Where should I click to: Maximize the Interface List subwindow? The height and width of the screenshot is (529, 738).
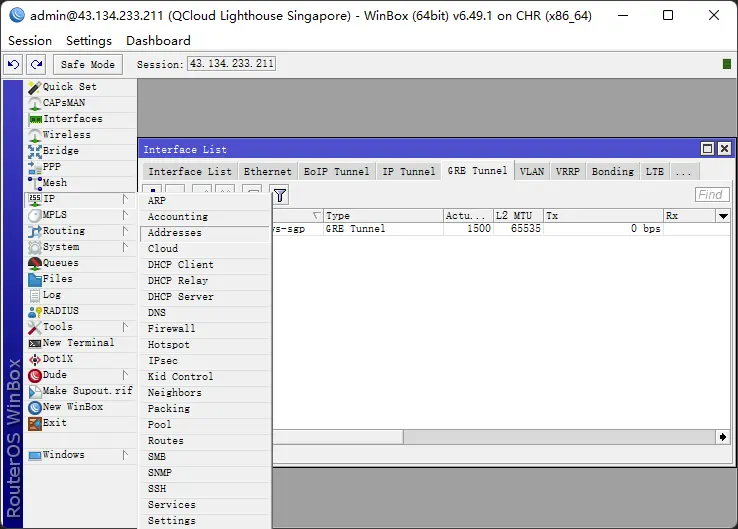click(x=707, y=149)
